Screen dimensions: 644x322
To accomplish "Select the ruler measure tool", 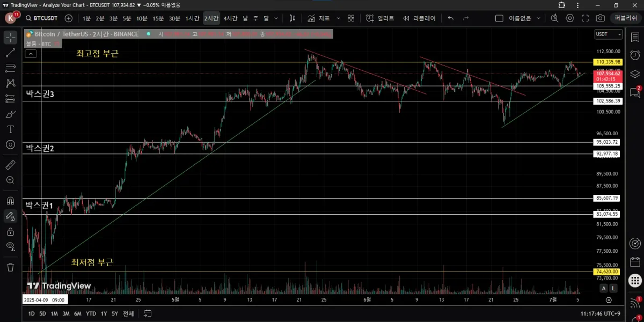I will coord(10,165).
